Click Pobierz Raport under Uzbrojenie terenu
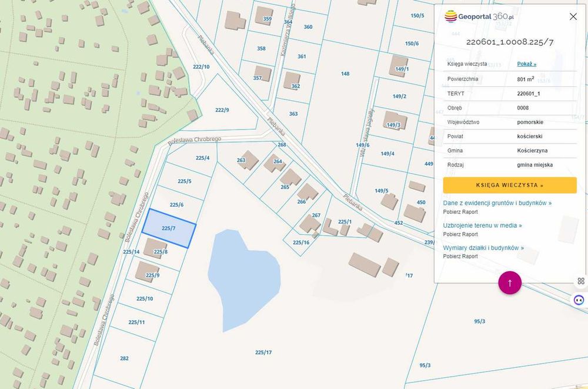Viewport: 588px width, 389px height. [460, 234]
